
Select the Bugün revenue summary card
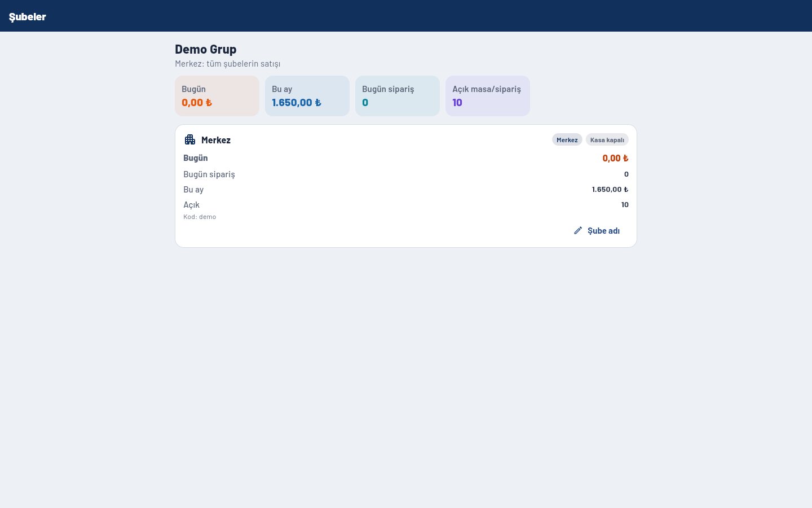pos(217,96)
